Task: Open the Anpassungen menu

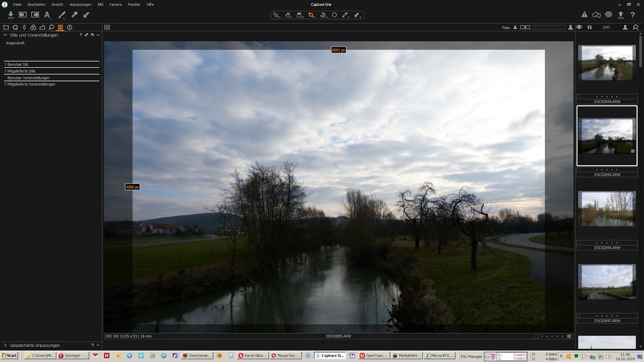Action: tap(80, 4)
